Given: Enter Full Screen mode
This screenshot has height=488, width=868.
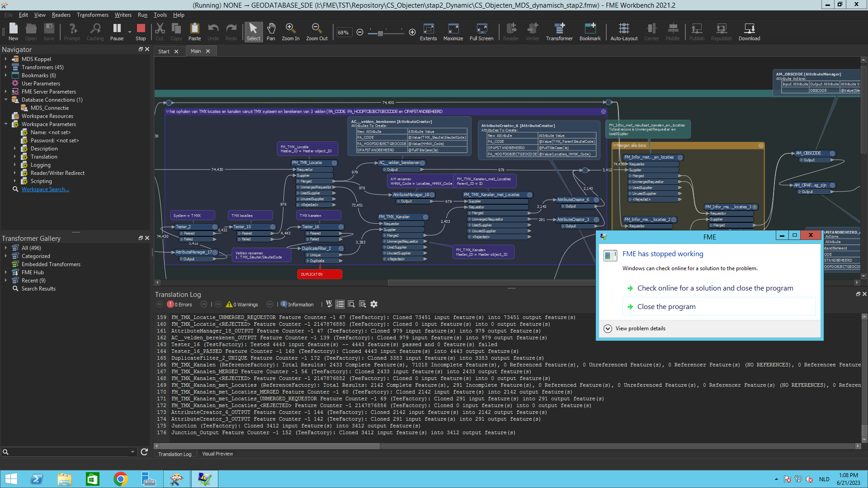Looking at the screenshot, I should pyautogui.click(x=481, y=32).
